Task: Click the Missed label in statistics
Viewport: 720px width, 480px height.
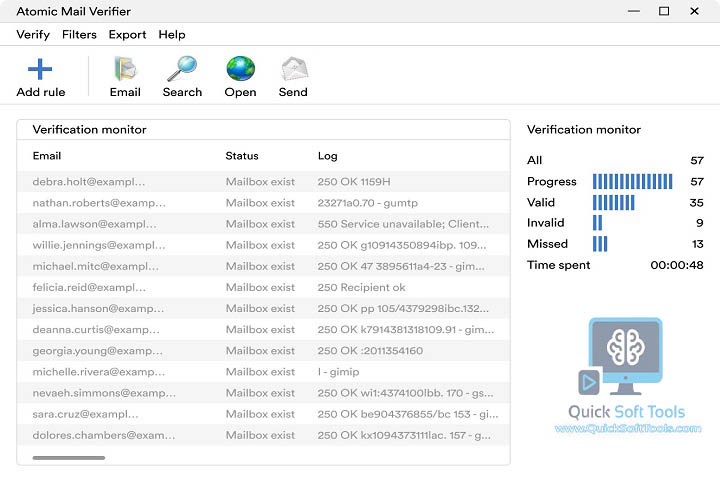Action: 547,244
